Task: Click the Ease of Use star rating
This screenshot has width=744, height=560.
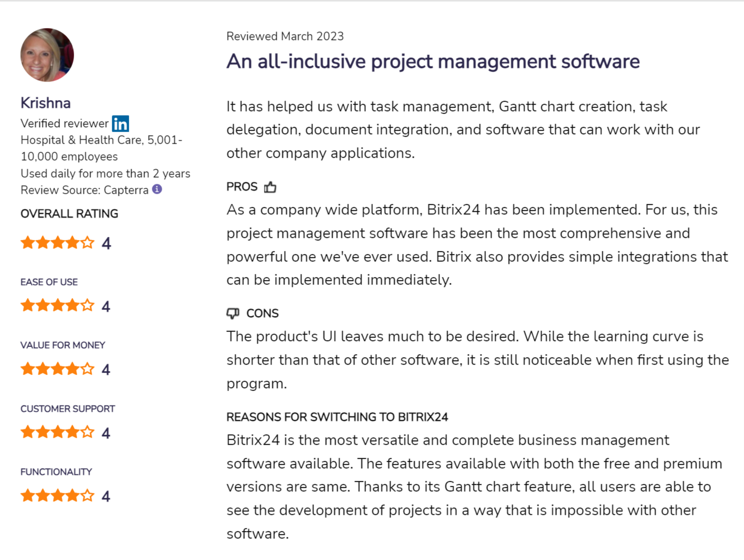Action: point(57,306)
